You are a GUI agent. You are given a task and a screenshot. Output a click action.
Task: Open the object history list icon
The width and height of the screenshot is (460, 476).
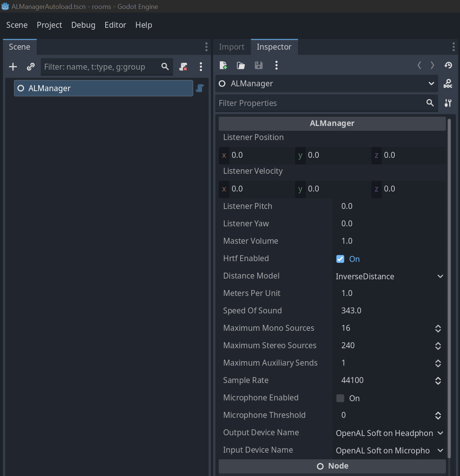pos(448,66)
